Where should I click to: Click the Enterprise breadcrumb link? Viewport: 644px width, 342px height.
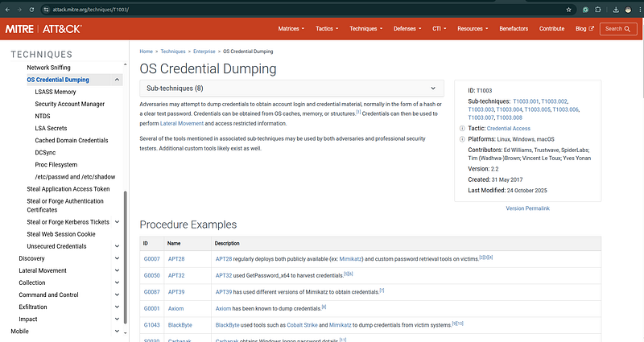click(204, 52)
